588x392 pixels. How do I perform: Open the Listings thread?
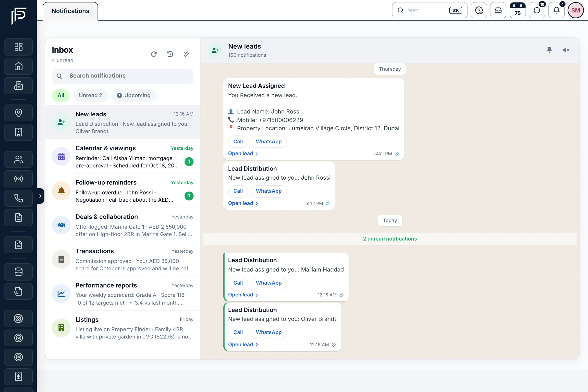pyautogui.click(x=122, y=328)
